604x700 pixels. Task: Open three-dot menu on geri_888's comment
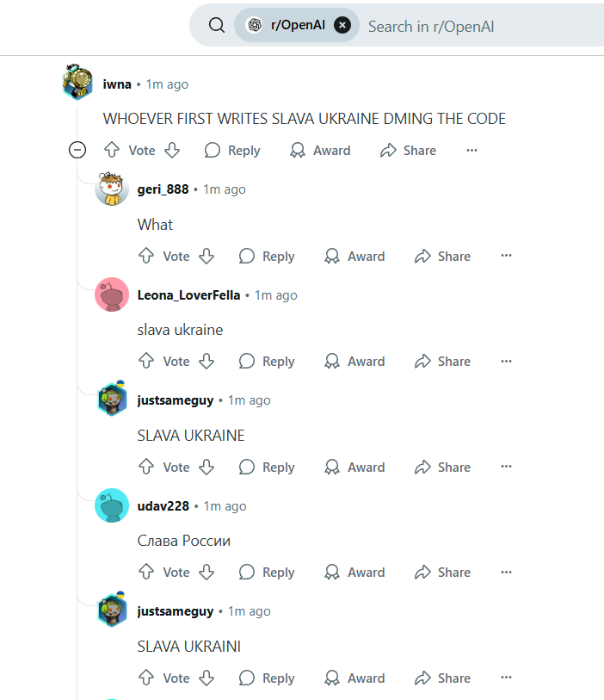[506, 256]
